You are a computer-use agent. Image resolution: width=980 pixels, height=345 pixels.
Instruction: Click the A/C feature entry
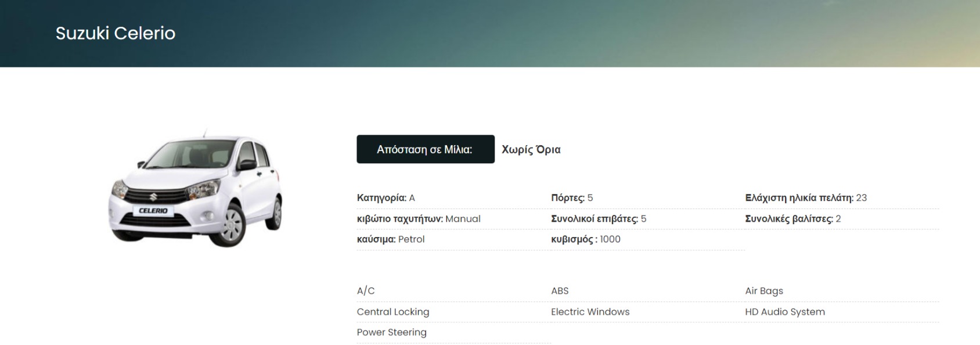(x=366, y=291)
